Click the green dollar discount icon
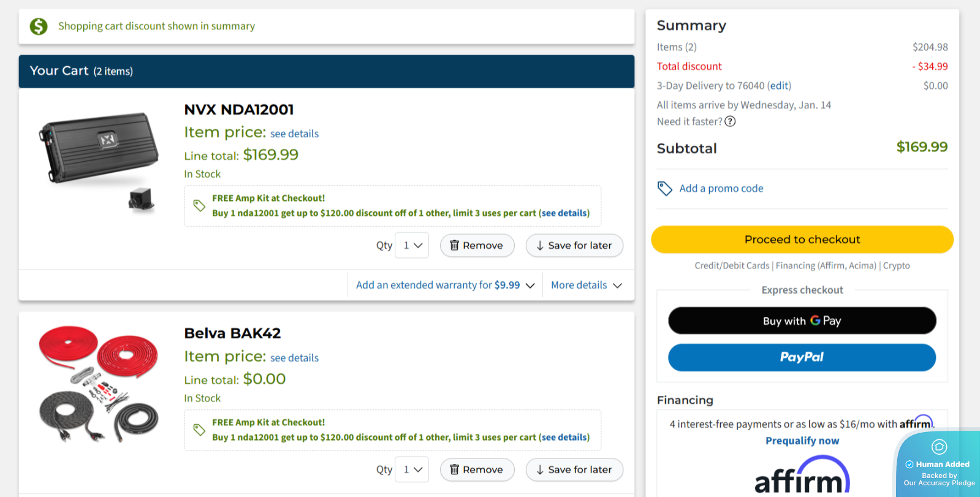 pyautogui.click(x=39, y=26)
